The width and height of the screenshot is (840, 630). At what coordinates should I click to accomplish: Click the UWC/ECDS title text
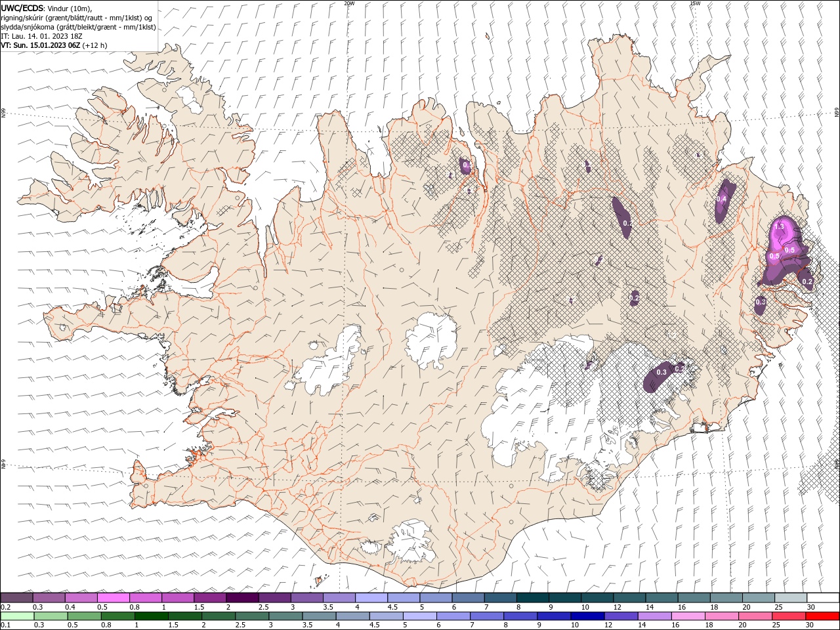(x=22, y=8)
